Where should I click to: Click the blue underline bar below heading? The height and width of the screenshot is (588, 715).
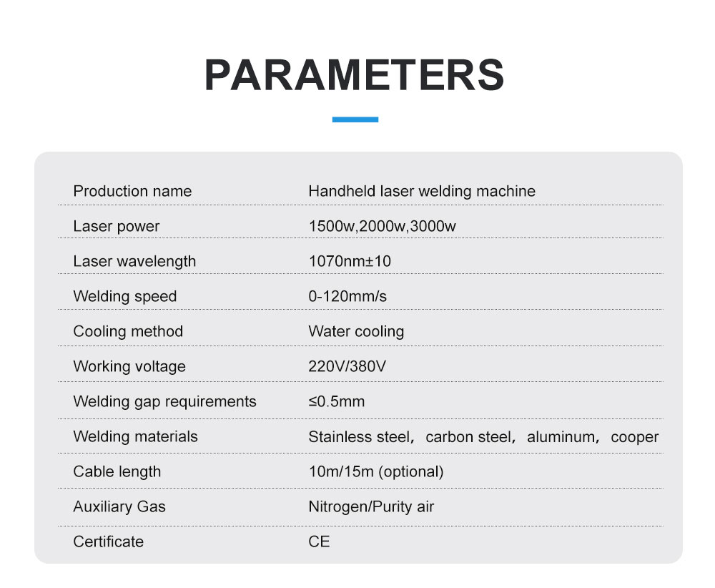pyautogui.click(x=355, y=119)
